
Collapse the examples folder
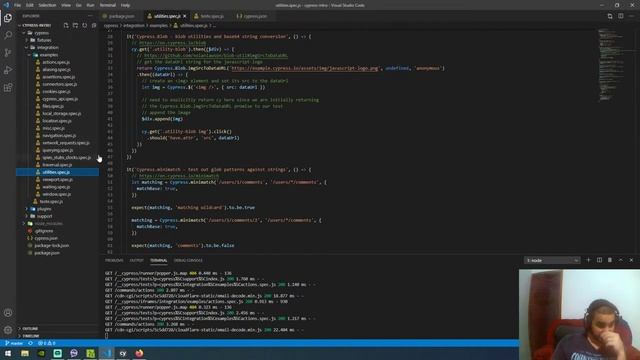point(48,55)
